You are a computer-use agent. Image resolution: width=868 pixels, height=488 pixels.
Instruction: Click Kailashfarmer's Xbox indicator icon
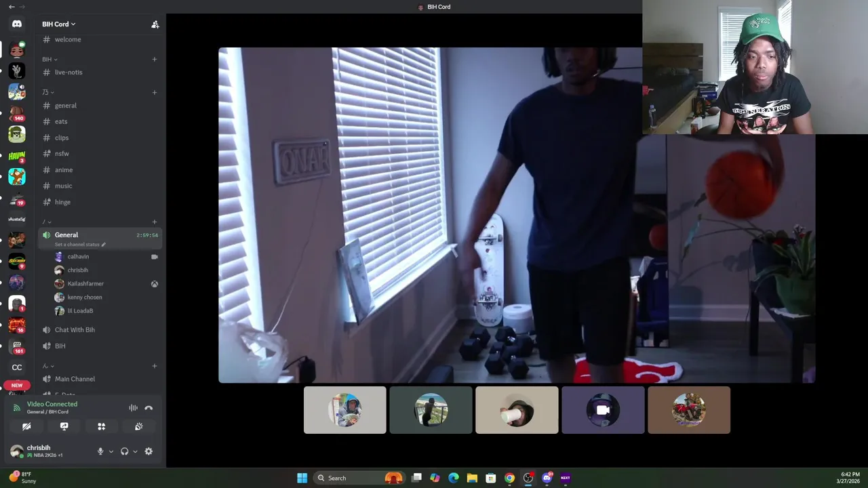pyautogui.click(x=155, y=284)
